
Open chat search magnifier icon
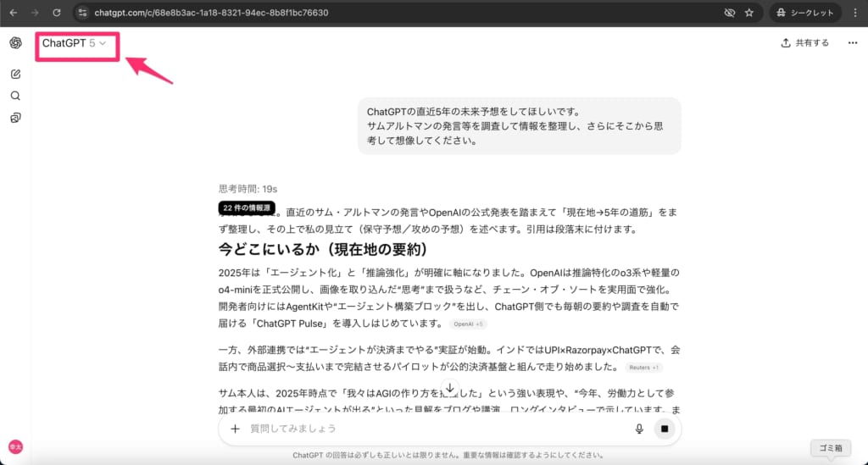(15, 96)
